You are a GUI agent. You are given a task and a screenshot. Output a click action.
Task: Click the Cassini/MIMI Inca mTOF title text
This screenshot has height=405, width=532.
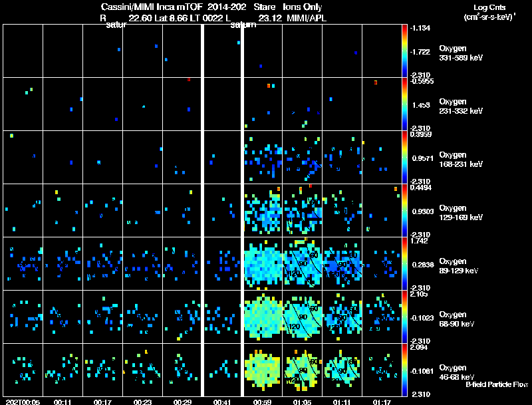(152, 7)
